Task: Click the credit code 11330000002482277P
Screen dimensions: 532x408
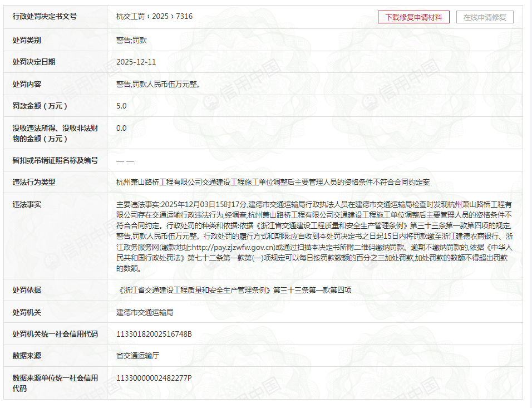Action: click(x=154, y=378)
